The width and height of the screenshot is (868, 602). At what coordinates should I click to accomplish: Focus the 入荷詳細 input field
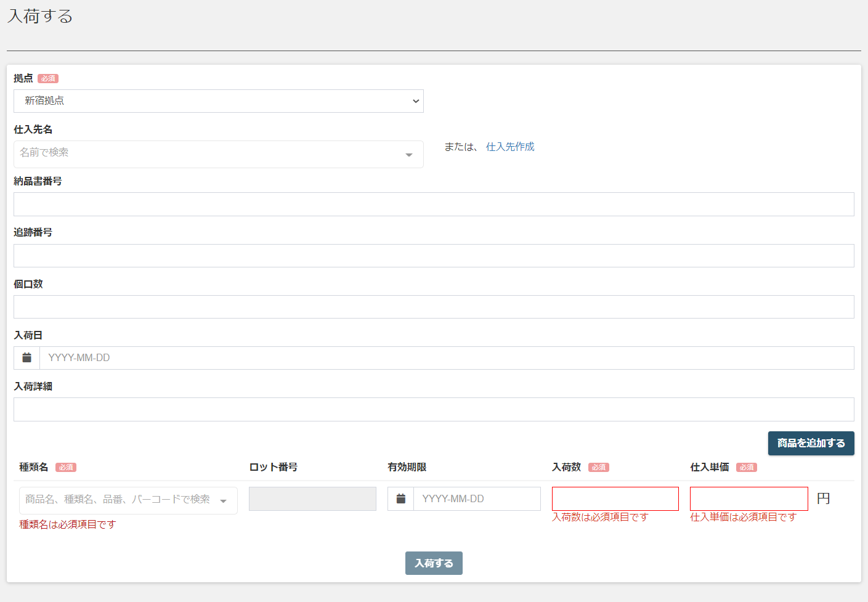[x=434, y=410]
